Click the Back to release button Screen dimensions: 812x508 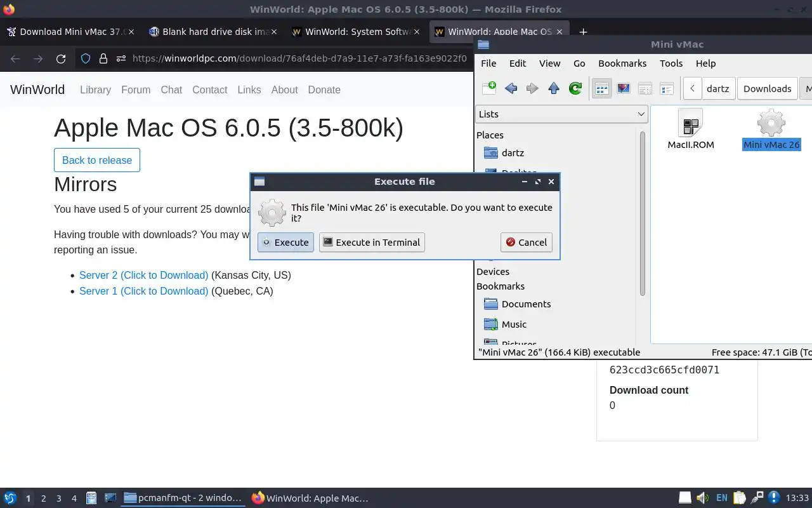97,160
